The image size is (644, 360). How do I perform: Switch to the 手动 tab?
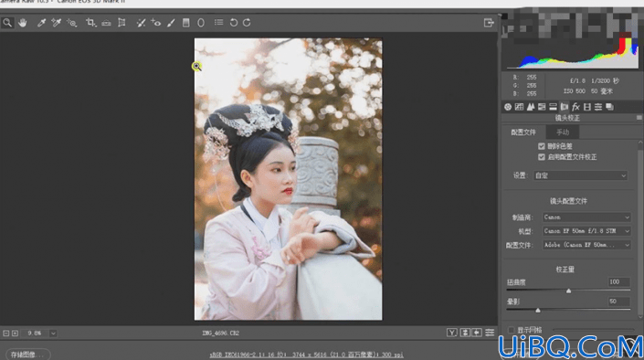tap(563, 132)
